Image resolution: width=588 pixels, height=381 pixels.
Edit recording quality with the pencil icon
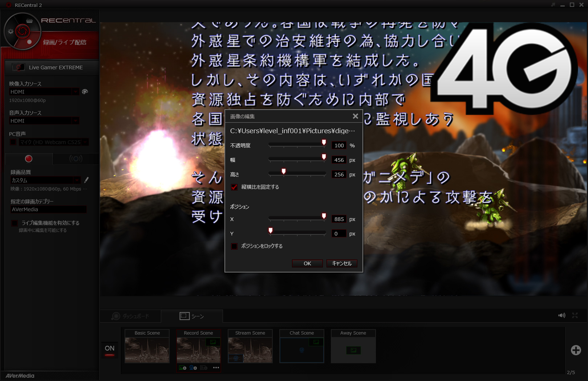(x=86, y=180)
